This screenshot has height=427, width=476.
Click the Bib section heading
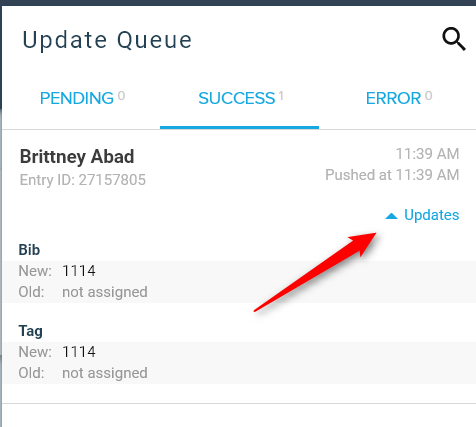29,250
